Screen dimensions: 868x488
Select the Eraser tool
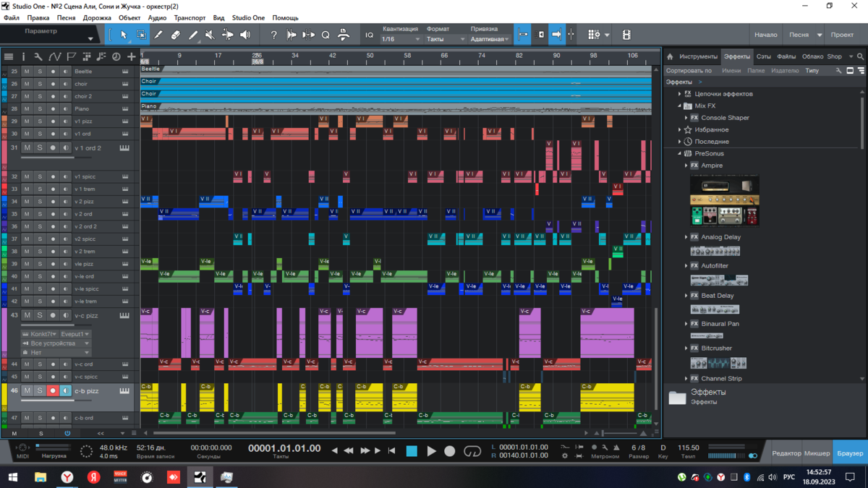176,35
